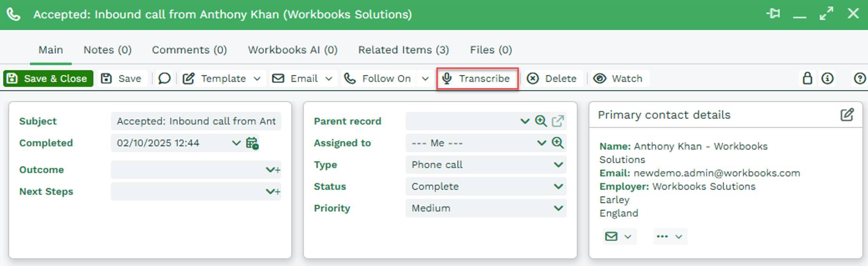Click the magnifier lookup icon for Assigned to
The height and width of the screenshot is (266, 868).
point(557,143)
